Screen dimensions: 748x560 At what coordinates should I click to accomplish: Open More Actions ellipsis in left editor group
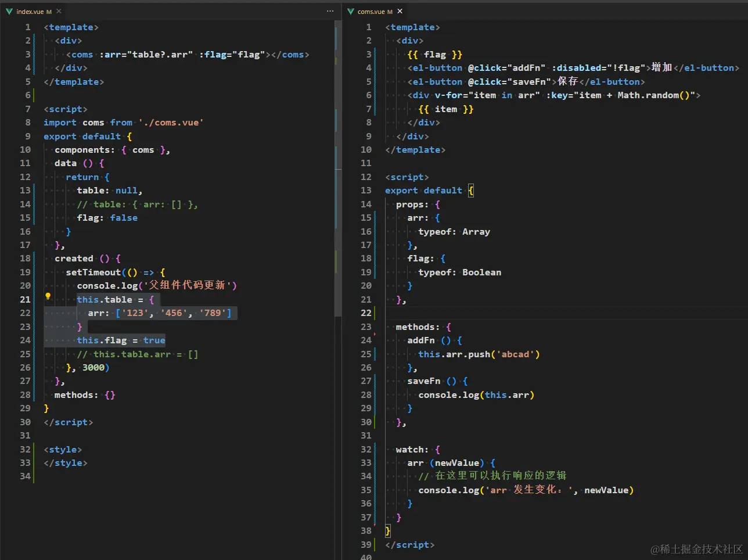point(330,11)
